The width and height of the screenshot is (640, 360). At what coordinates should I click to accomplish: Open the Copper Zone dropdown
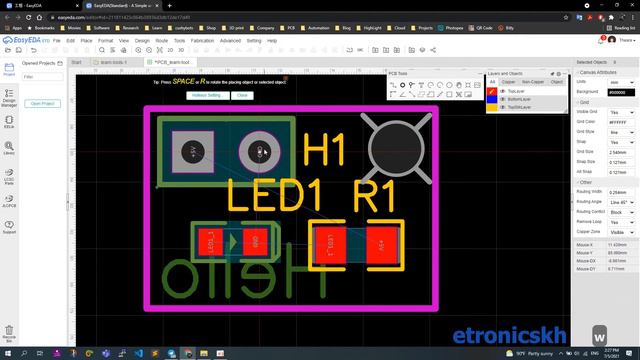(621, 232)
